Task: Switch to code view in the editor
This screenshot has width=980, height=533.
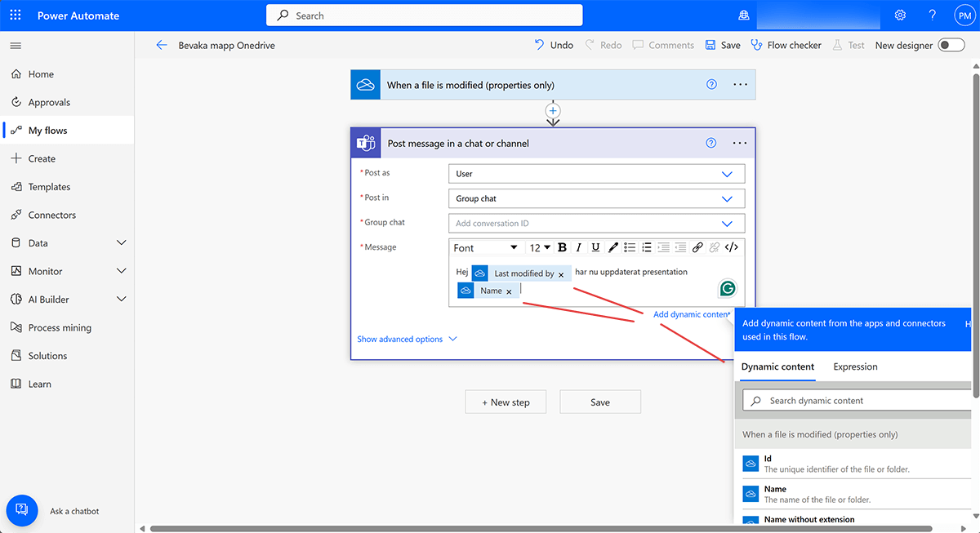Action: (732, 247)
